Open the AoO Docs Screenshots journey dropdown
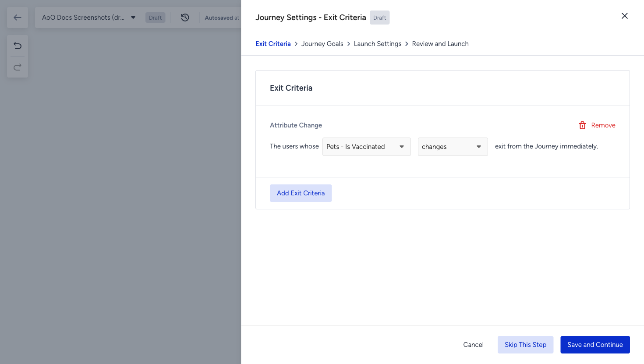The width and height of the screenshot is (644, 364). [x=89, y=18]
